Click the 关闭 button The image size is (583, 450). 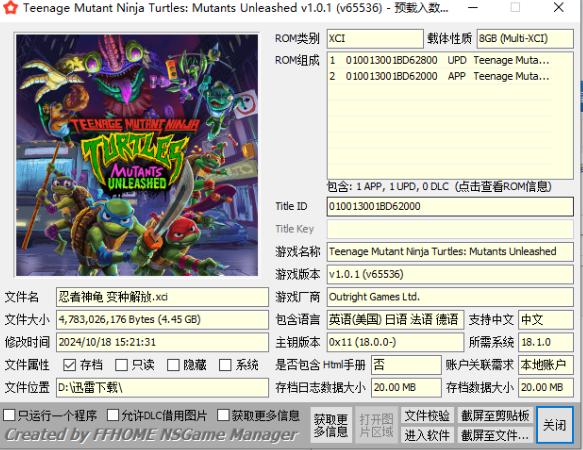[555, 425]
